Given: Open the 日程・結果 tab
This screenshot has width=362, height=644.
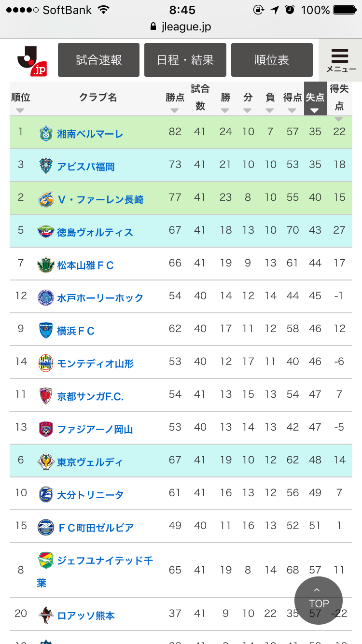Looking at the screenshot, I should (185, 60).
